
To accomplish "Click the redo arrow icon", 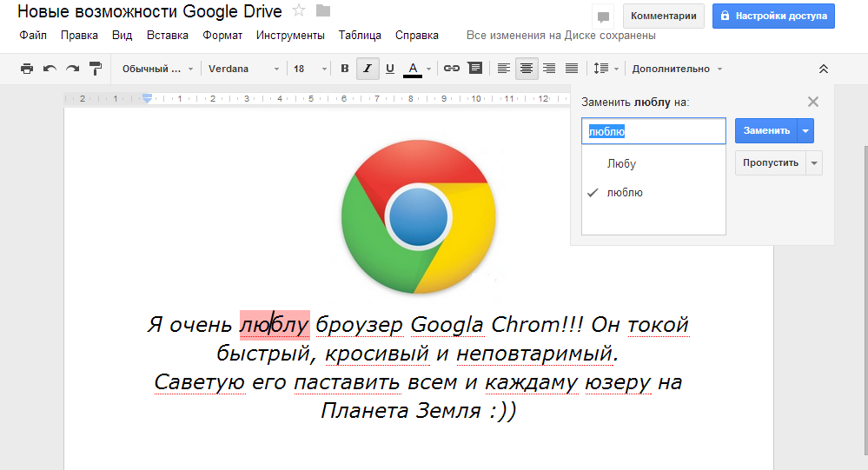I will (73, 69).
